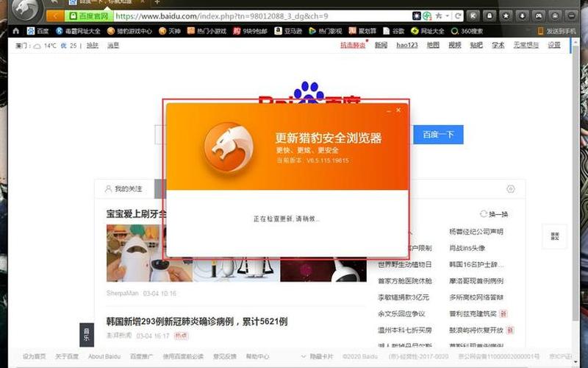Click the address bar URL field
588x368 pixels.
point(262,16)
